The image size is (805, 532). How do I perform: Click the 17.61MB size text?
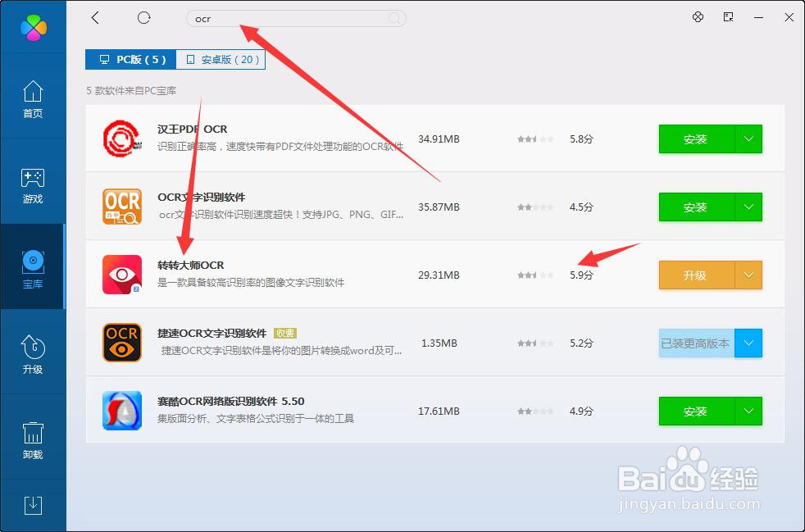(439, 412)
